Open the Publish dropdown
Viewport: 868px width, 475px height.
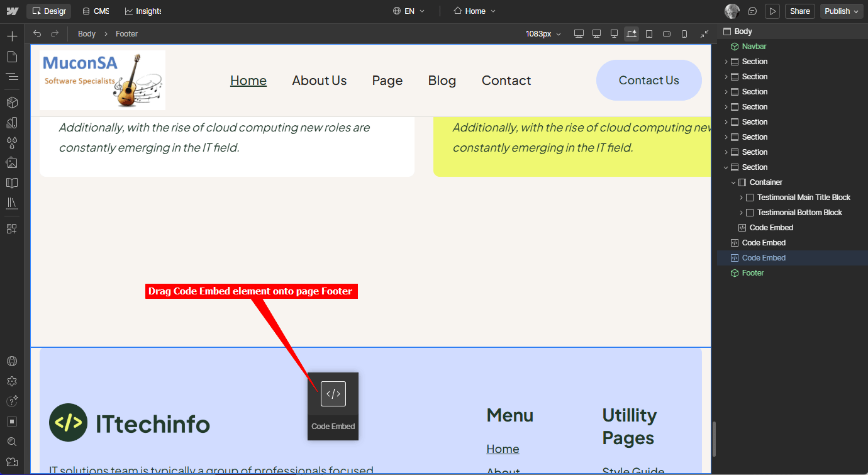tap(842, 11)
